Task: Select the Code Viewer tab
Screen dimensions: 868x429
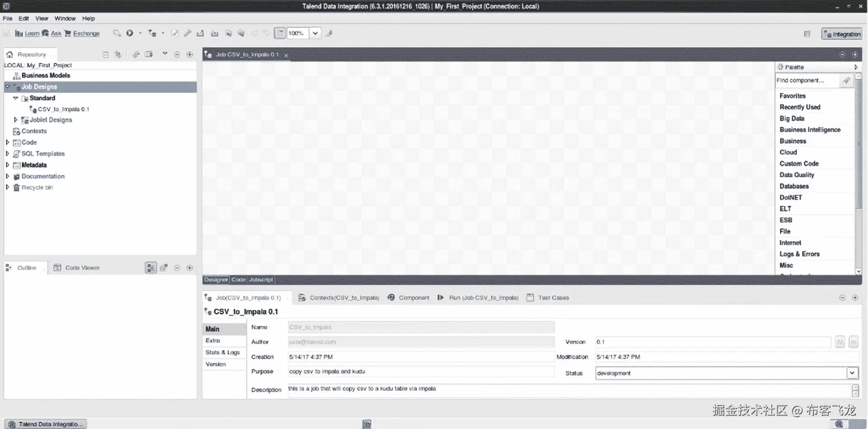Action: pyautogui.click(x=77, y=268)
